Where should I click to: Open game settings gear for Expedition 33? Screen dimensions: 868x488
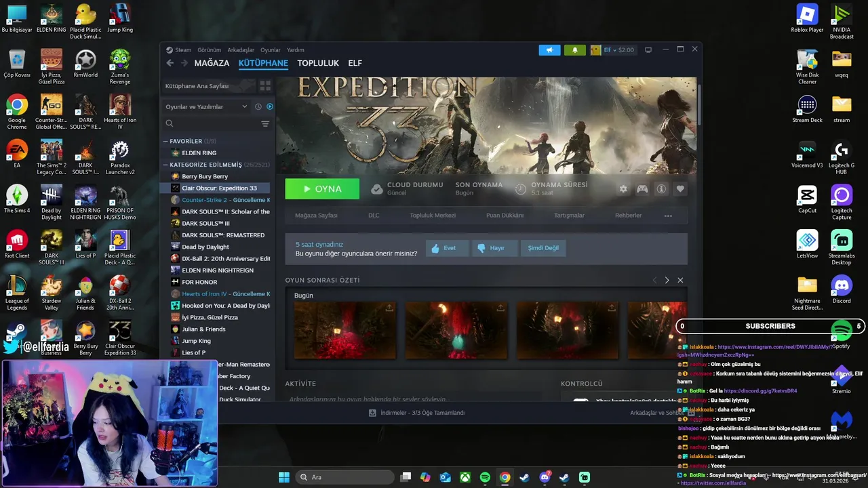tap(623, 189)
